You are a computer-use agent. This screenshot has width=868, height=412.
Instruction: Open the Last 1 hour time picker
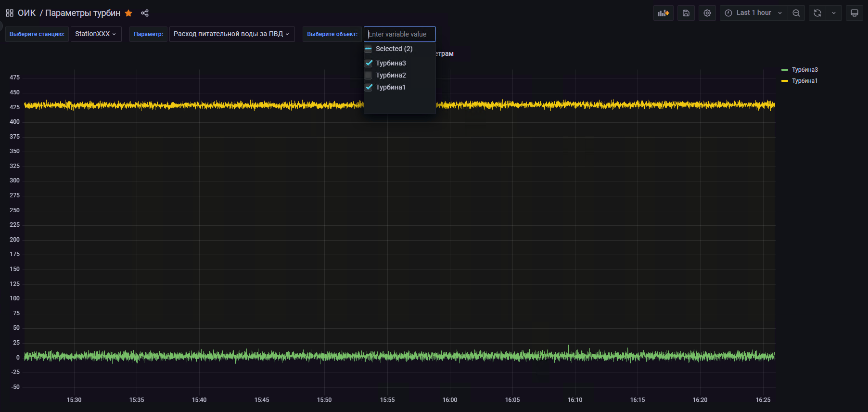[753, 13]
